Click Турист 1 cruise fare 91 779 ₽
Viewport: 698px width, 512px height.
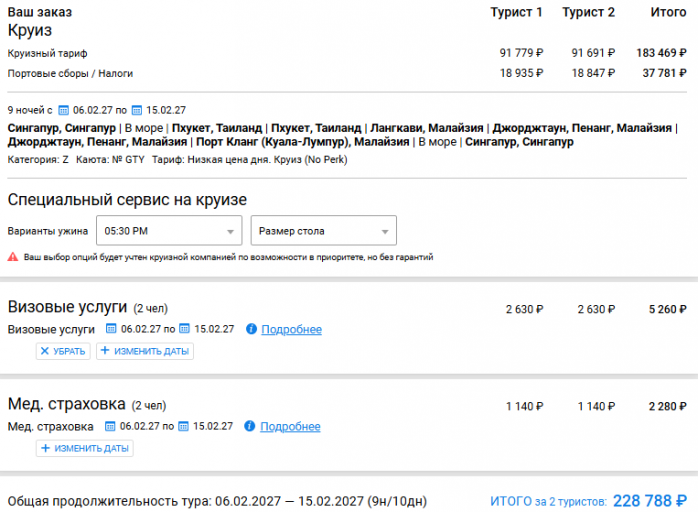click(x=521, y=53)
